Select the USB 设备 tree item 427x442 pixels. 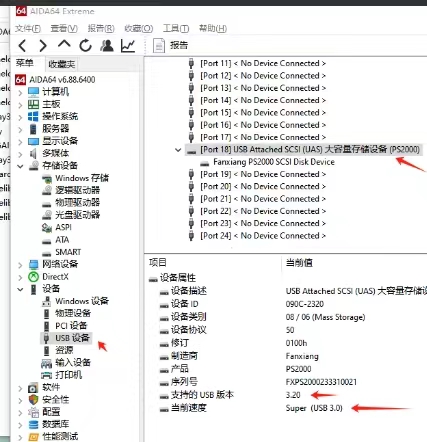coord(72,338)
